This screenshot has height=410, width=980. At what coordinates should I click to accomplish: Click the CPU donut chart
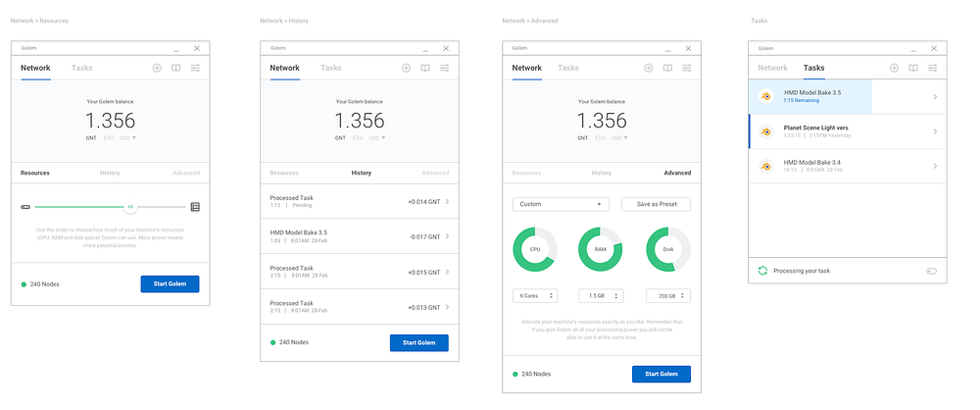(535, 249)
